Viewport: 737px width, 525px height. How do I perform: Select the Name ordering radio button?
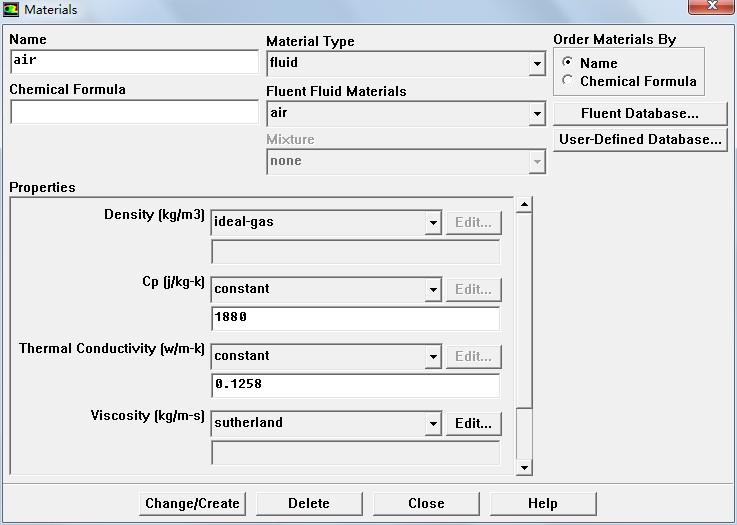(568, 63)
